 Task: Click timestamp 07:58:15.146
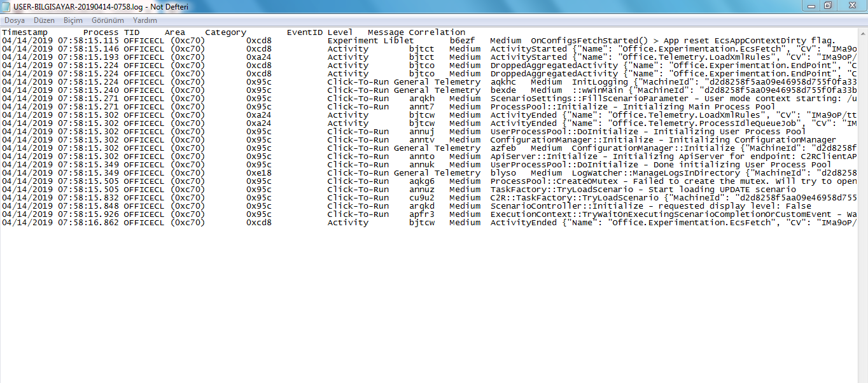(x=88, y=49)
